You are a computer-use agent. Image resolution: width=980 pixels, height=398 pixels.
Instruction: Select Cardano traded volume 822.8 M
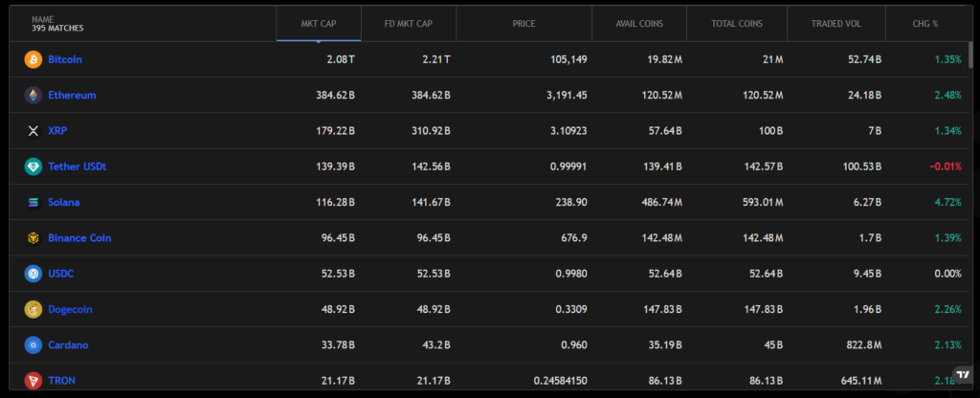[x=862, y=344]
